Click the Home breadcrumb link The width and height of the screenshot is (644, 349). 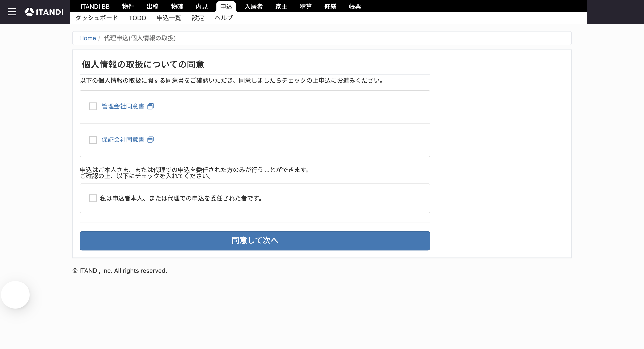coord(87,38)
